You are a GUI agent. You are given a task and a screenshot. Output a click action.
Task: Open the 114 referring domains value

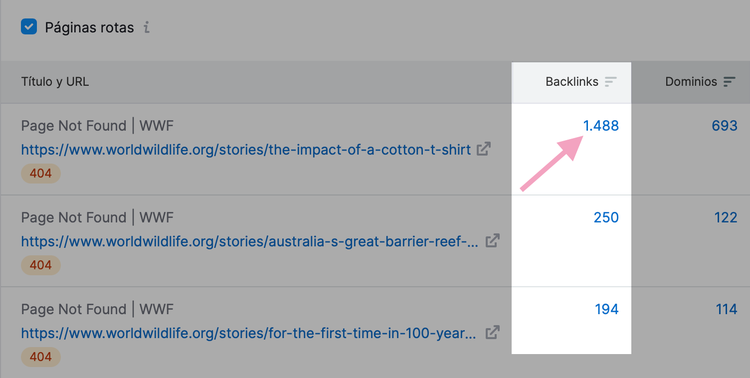click(x=726, y=310)
